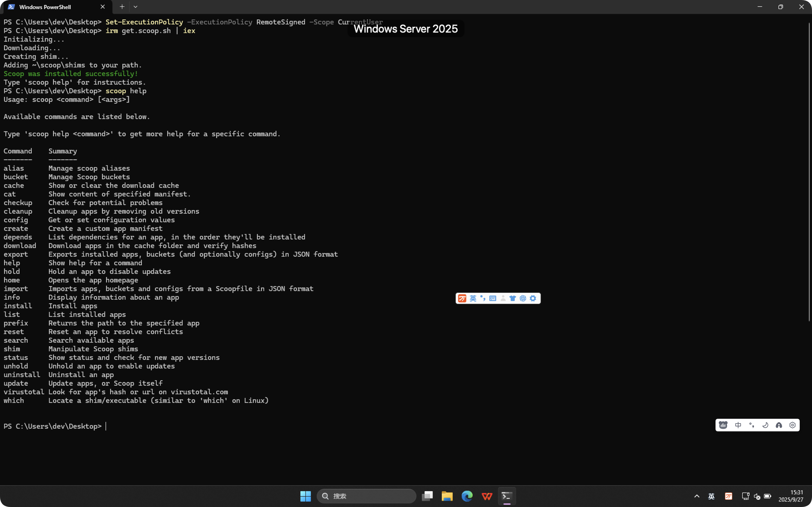Viewport: 812px width, 507px height.
Task: Open a new terminal tab with plus button
Action: click(x=122, y=7)
